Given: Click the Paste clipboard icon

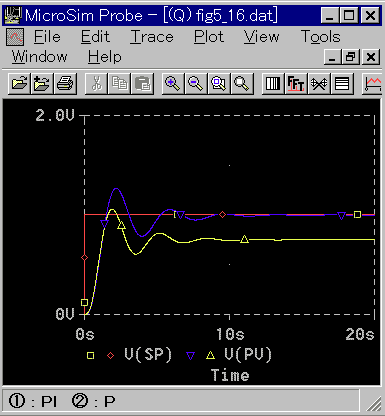Looking at the screenshot, I should 143,83.
